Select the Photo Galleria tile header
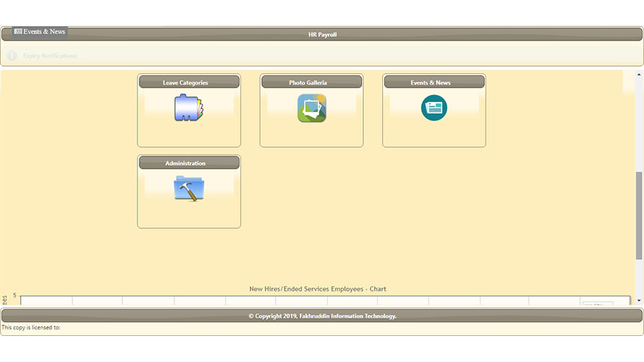 point(311,83)
